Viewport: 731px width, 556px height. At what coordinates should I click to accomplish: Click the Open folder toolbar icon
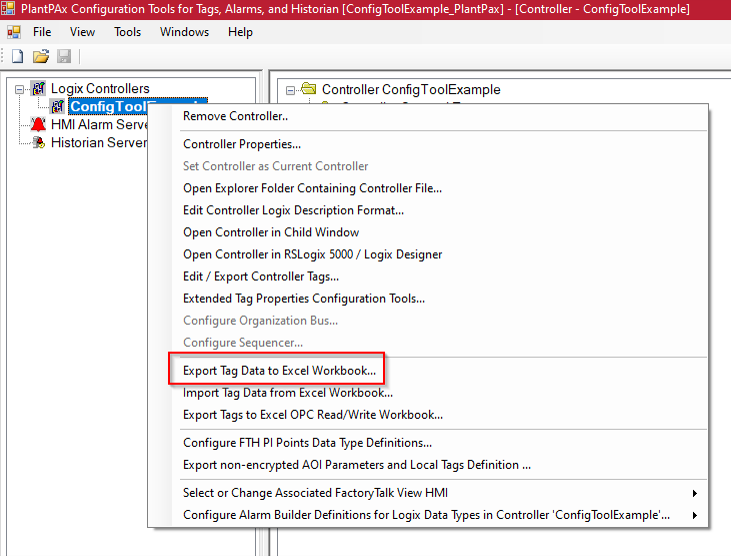41,56
